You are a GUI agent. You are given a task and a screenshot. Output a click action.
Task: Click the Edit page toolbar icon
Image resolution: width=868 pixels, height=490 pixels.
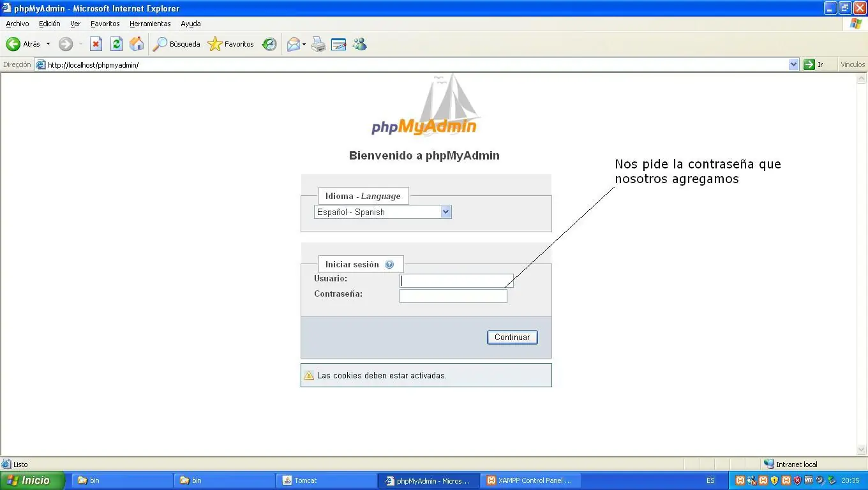pyautogui.click(x=339, y=44)
